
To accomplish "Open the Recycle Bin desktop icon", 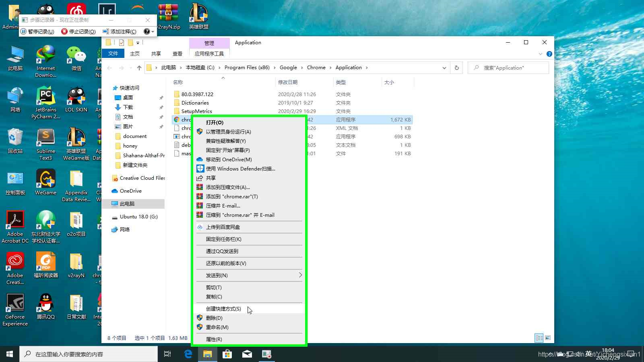I will (15, 141).
